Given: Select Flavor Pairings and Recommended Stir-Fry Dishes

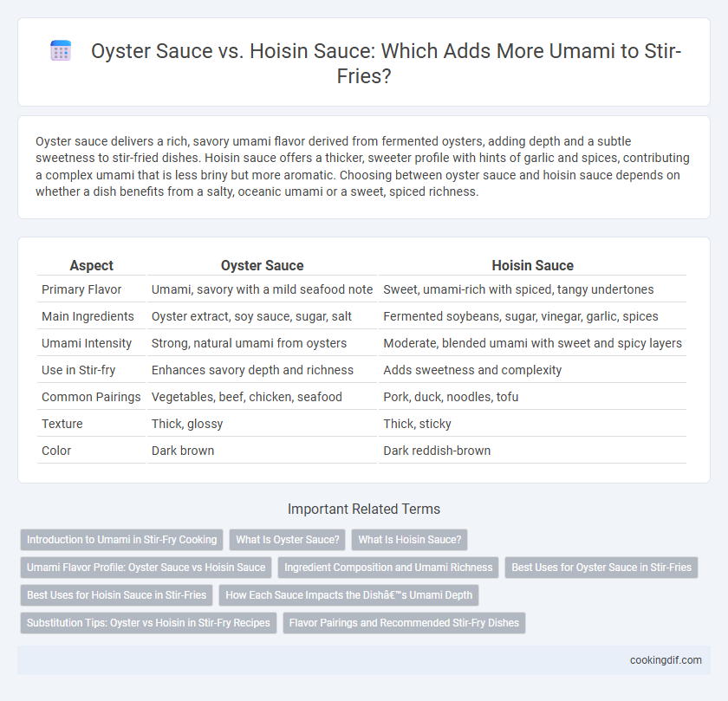Looking at the screenshot, I should 404,623.
